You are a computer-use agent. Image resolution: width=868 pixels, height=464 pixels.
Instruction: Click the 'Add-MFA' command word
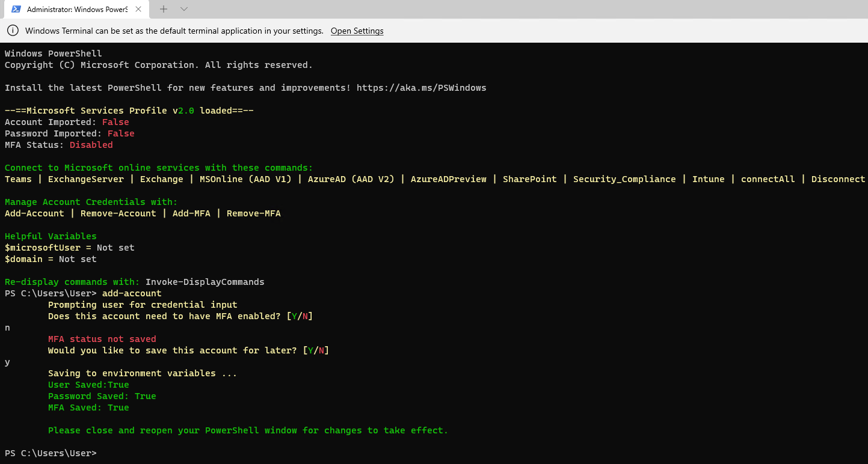click(191, 213)
